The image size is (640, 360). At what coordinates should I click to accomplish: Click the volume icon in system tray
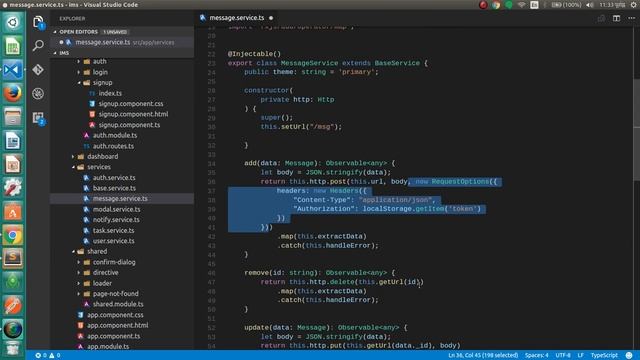(x=590, y=5)
